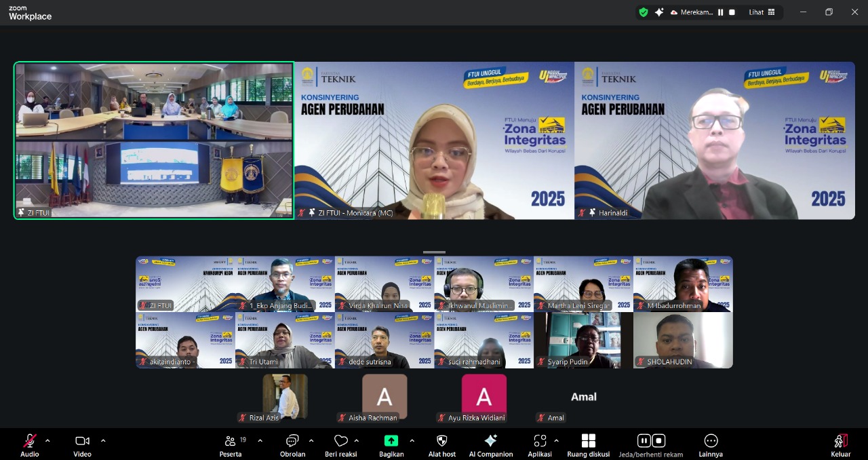Pause recording in the Jeda/berhenti rekam control
The height and width of the screenshot is (460, 868).
click(x=644, y=440)
